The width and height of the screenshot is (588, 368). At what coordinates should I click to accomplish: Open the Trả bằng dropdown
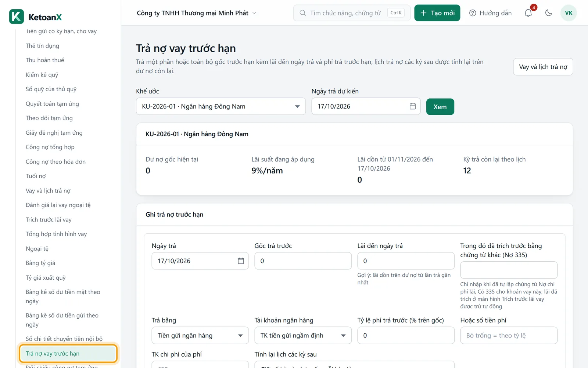[x=200, y=336]
